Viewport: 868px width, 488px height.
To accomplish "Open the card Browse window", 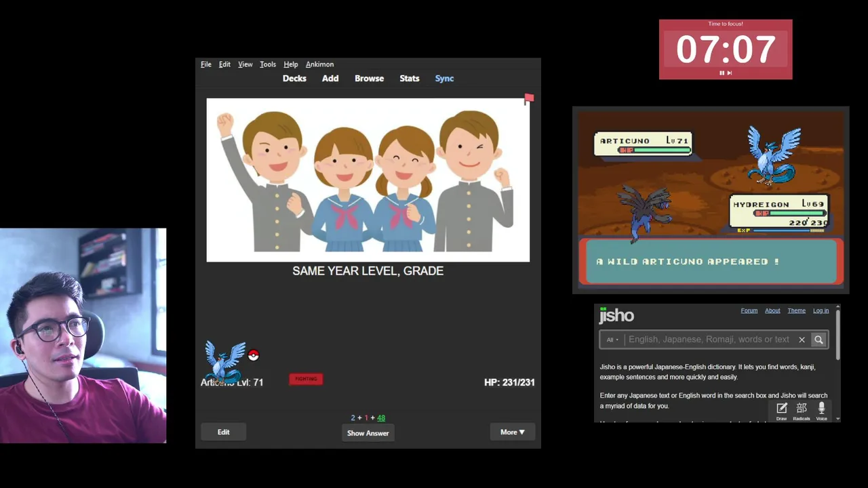I will pyautogui.click(x=369, y=79).
